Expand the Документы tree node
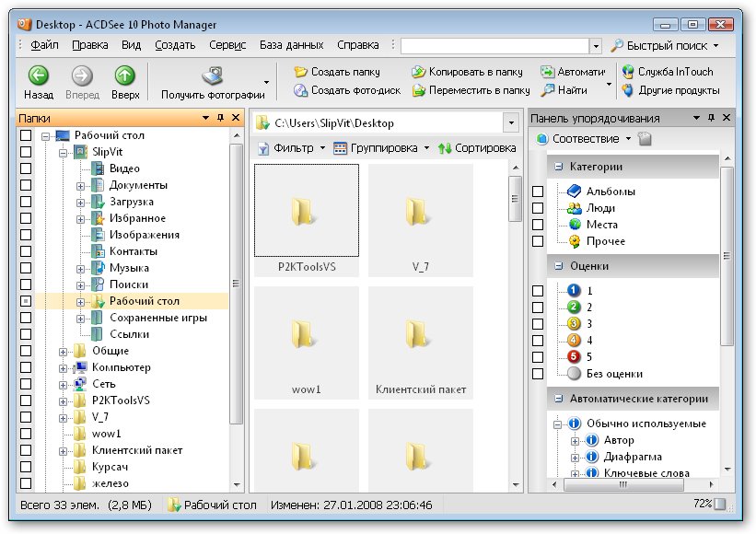This screenshot has height=534, width=756. pos(80,186)
